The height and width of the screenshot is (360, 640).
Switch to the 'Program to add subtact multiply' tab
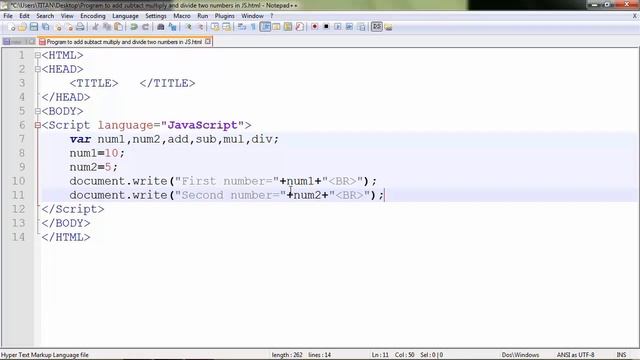point(124,42)
